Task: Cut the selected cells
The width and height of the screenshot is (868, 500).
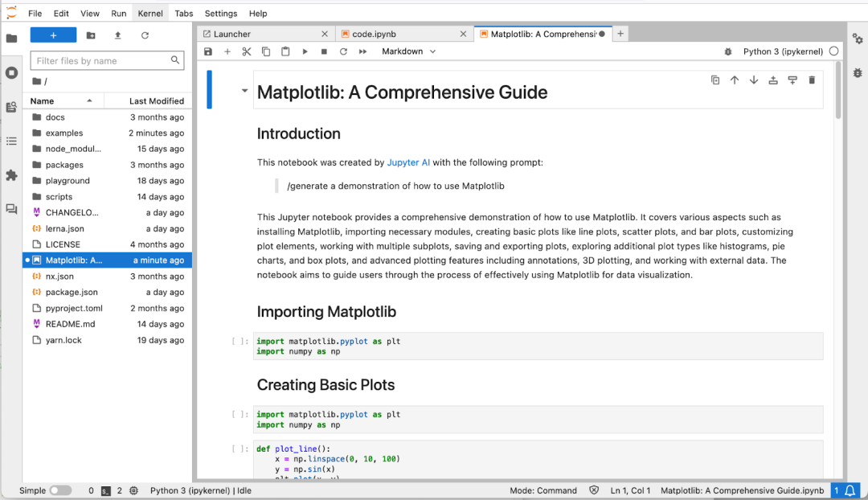Action: point(246,51)
